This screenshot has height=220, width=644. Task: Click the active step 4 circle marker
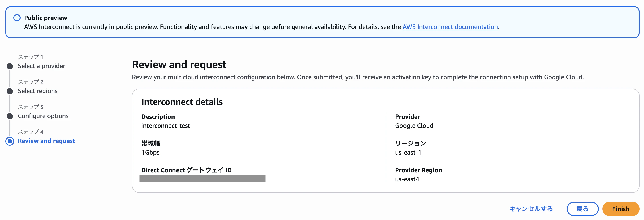[10, 141]
